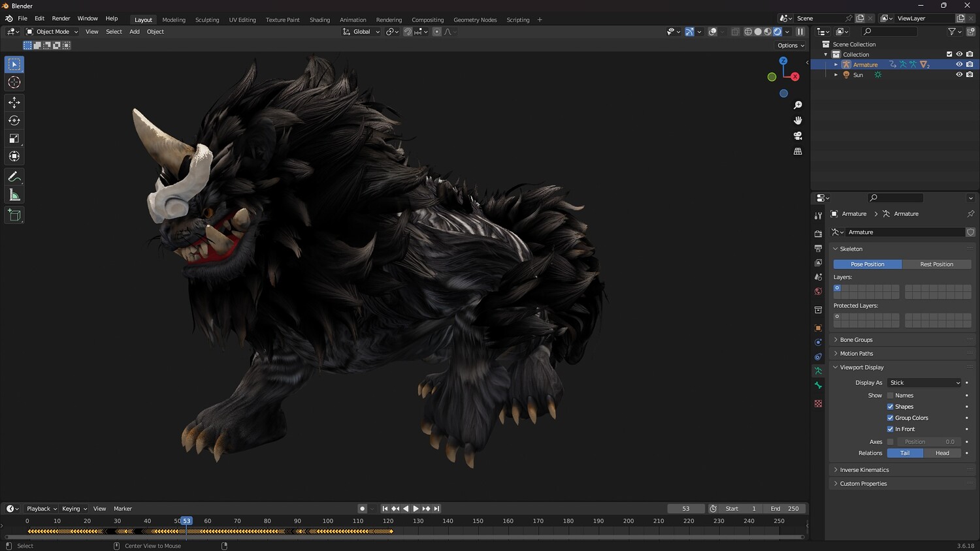The height and width of the screenshot is (551, 980).
Task: Open the Render menu
Action: (61, 18)
